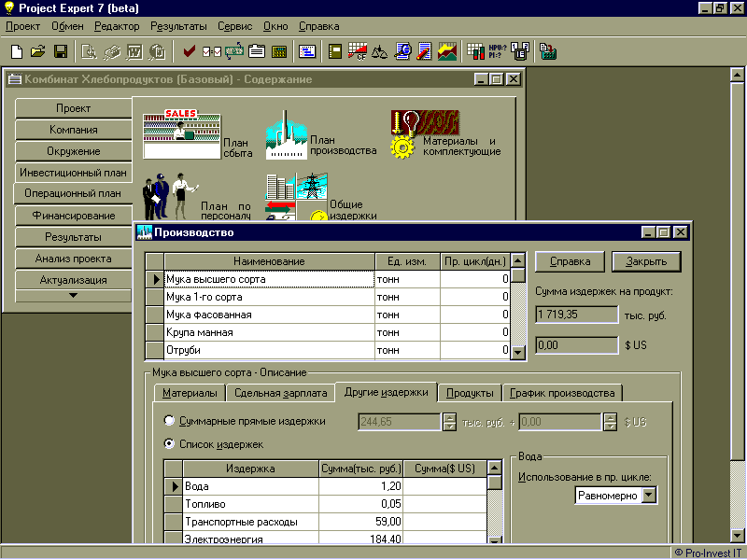Click the currency exchange banknote icon

coord(234,51)
